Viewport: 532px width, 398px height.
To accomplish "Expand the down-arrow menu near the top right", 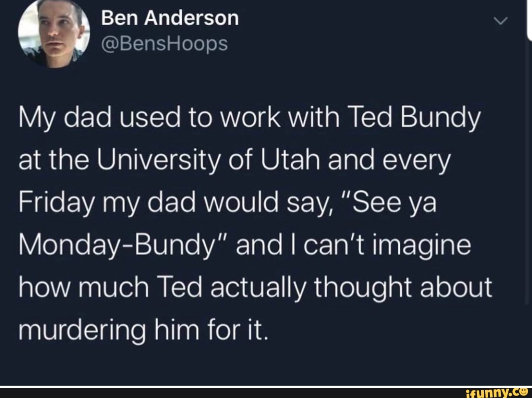I will click(500, 21).
